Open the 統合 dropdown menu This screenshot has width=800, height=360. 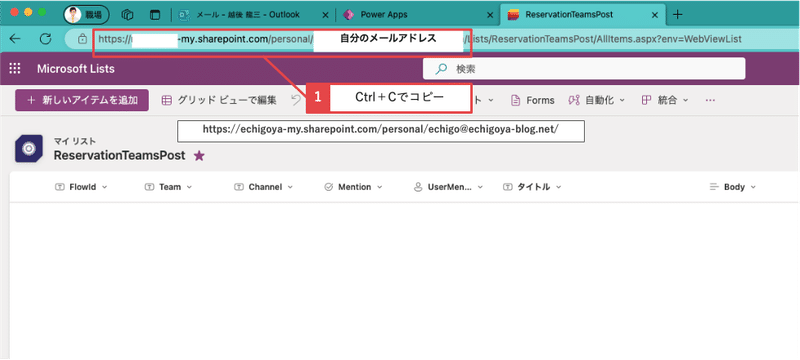[665, 100]
